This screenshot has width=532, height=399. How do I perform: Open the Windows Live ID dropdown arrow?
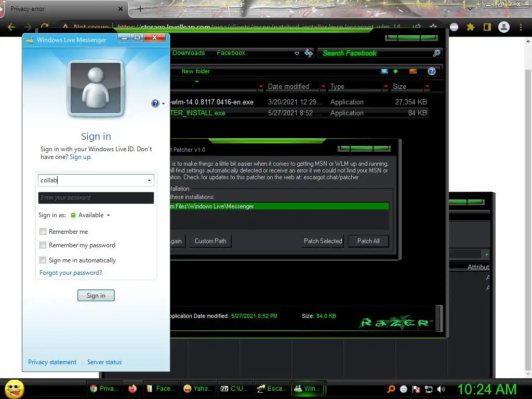[149, 180]
